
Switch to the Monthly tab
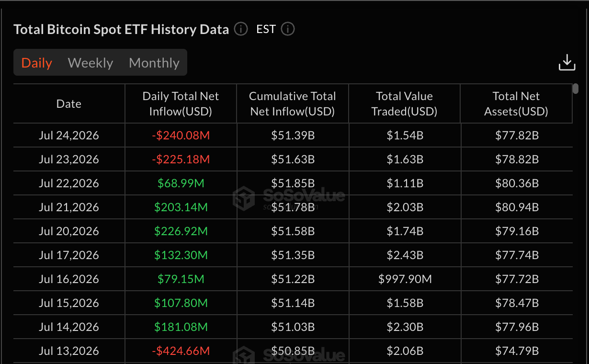[x=154, y=63]
